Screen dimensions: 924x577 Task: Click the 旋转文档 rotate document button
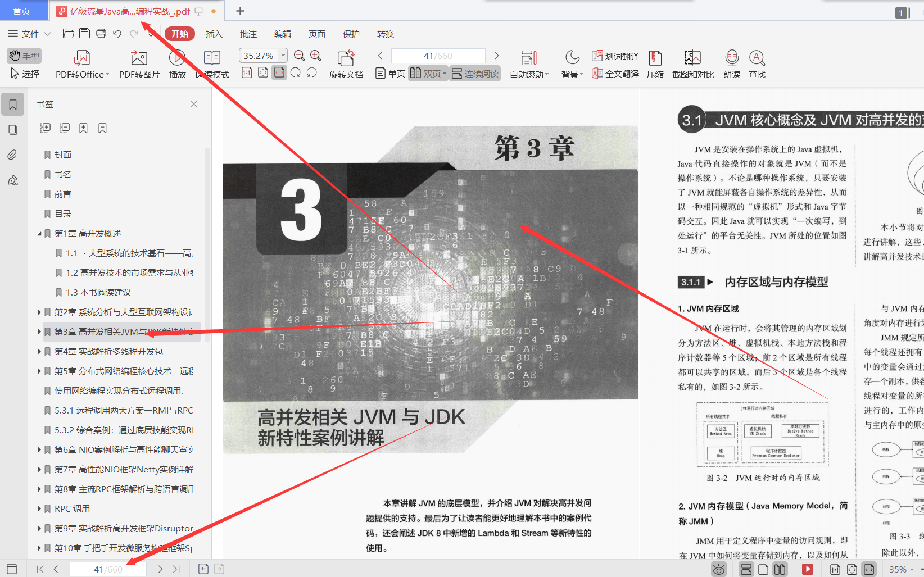pos(345,63)
